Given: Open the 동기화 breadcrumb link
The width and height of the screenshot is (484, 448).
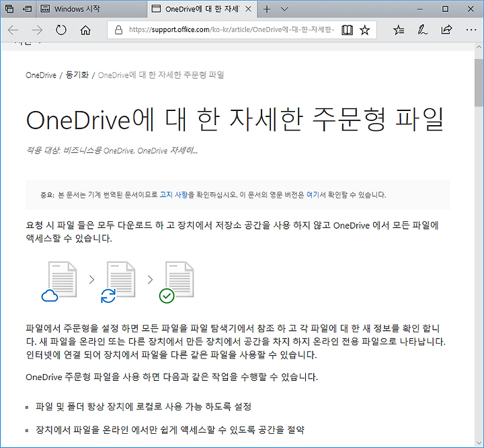Looking at the screenshot, I should pyautogui.click(x=77, y=75).
